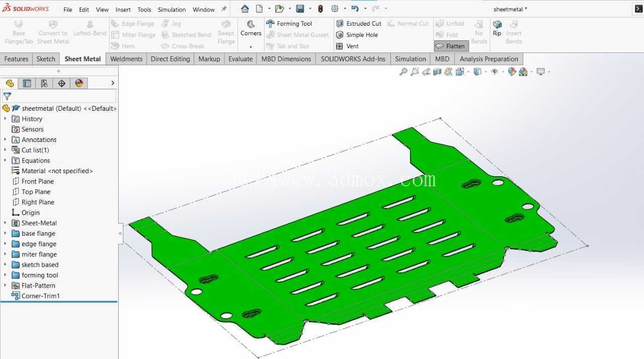This screenshot has height=359, width=644.
Task: Open the Corners dropdown arrow
Action: click(251, 47)
